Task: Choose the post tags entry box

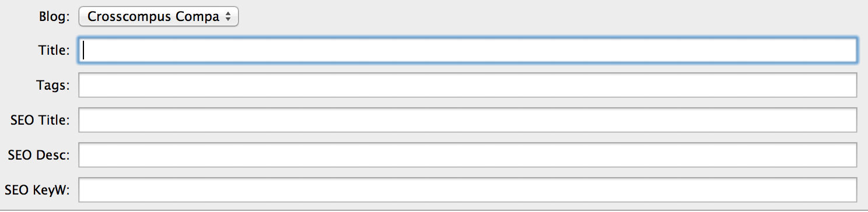Action: click(x=468, y=85)
